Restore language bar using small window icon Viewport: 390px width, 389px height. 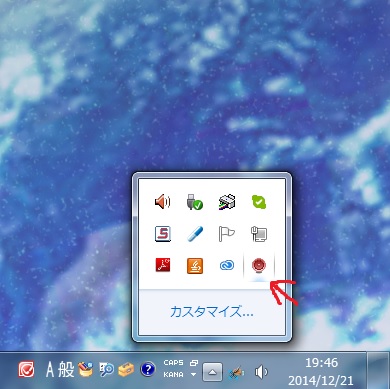(194, 363)
